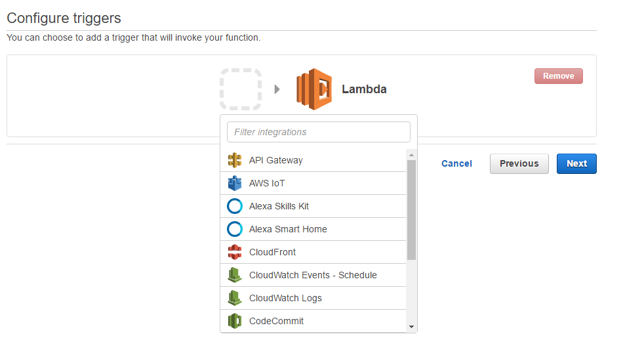Screen dimensions: 644x359
Task: Choose CloudWatch Logs trigger option
Action: pyautogui.click(x=285, y=298)
